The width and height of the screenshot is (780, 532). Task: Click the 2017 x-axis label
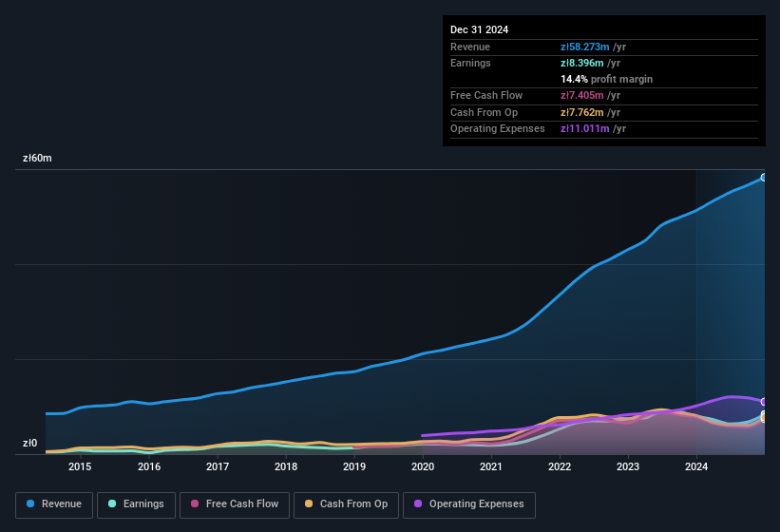point(218,466)
